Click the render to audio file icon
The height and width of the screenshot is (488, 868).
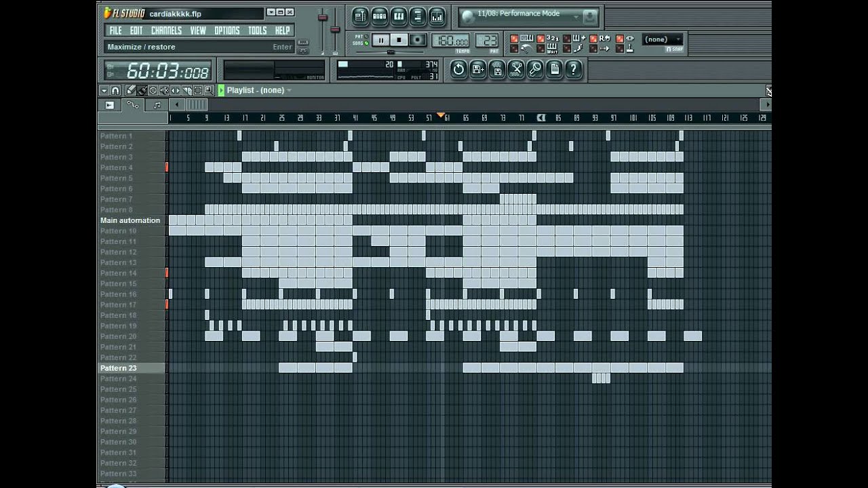pos(497,69)
